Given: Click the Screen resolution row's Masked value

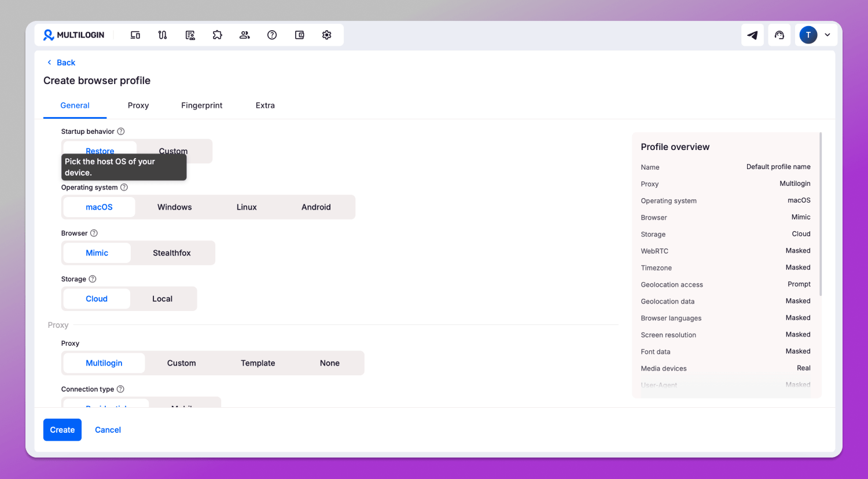Looking at the screenshot, I should tap(798, 335).
